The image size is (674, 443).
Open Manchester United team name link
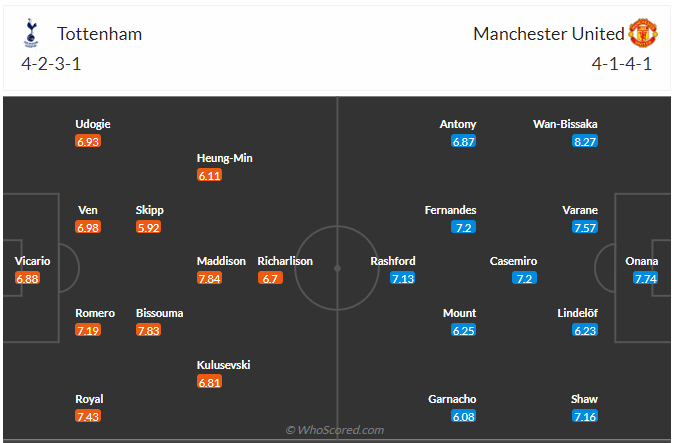point(548,34)
